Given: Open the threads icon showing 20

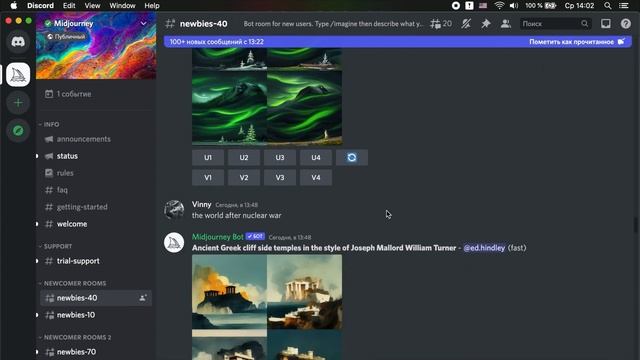Looking at the screenshot, I should [x=441, y=24].
